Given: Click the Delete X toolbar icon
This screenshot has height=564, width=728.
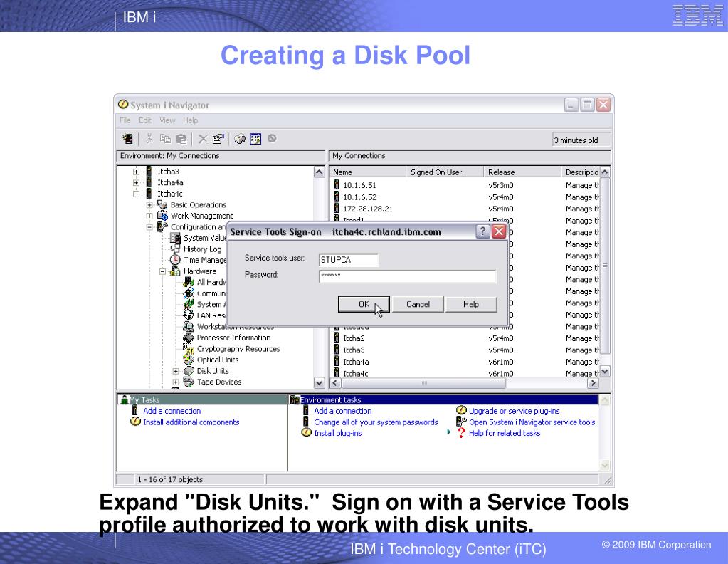Looking at the screenshot, I should click(x=203, y=138).
